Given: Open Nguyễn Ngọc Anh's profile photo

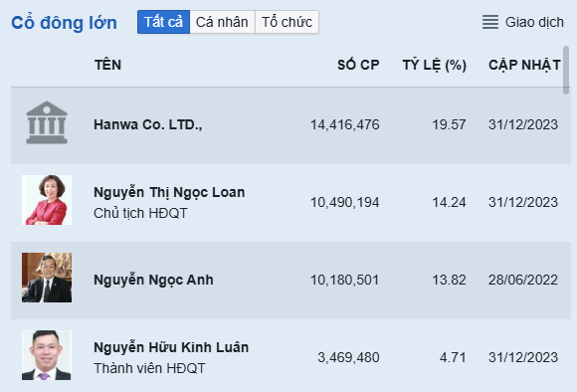Looking at the screenshot, I should 47,278.
